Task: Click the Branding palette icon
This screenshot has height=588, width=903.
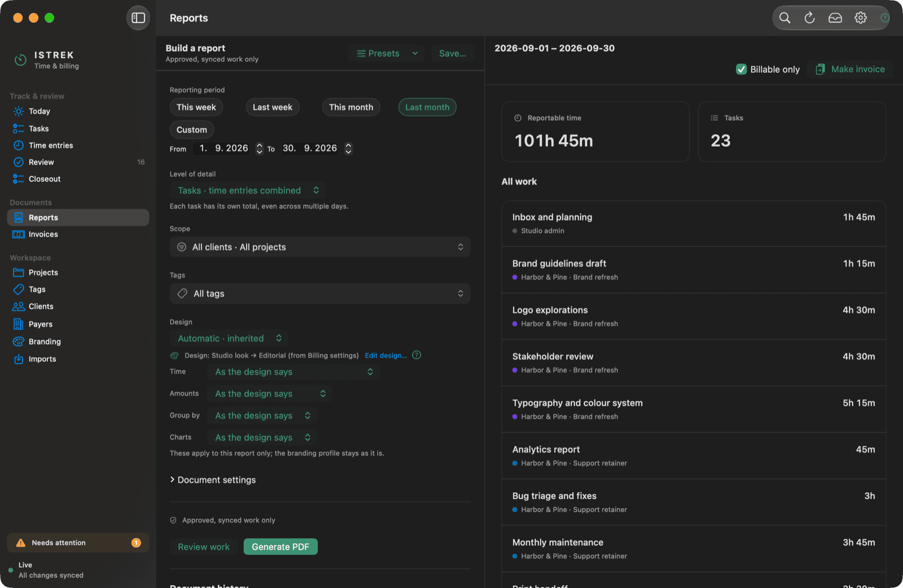Action: click(19, 341)
